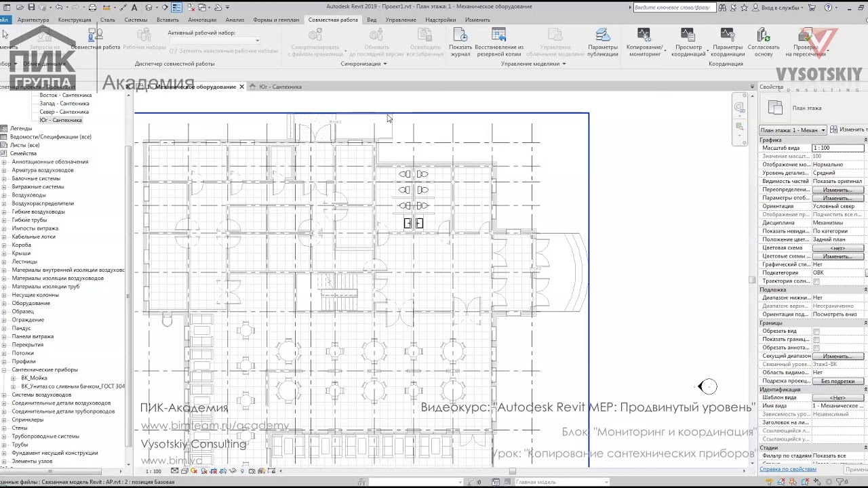Switch to 'Управление' ribbon tab
The image size is (868, 488).
401,20
